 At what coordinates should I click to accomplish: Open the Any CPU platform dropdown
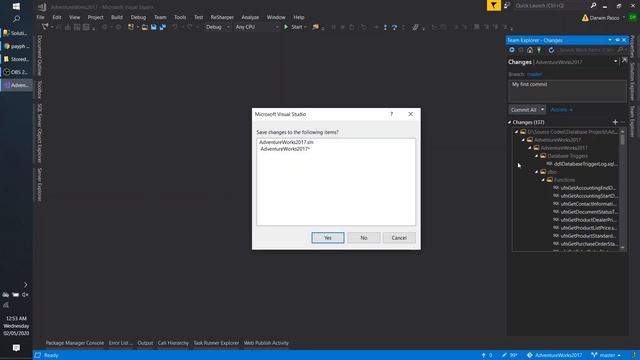(257, 27)
